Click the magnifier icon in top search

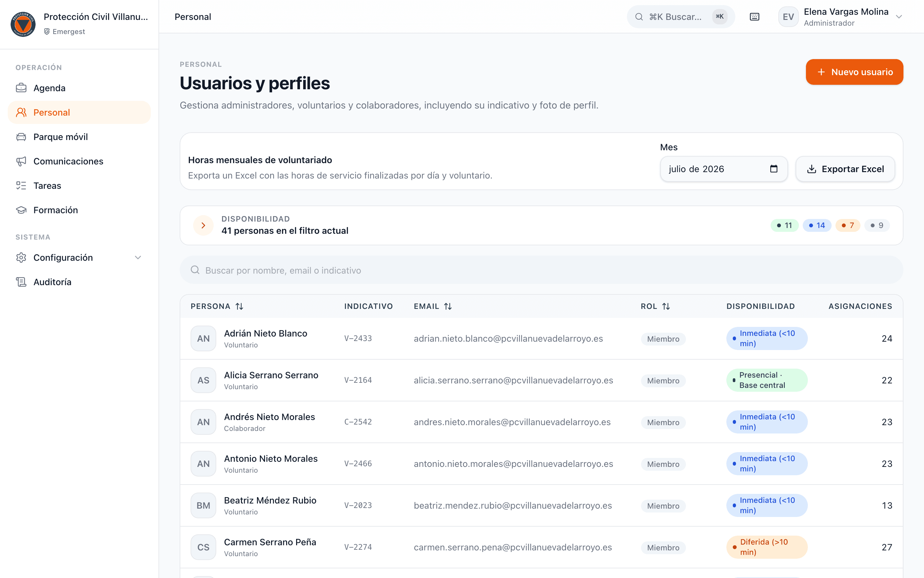coord(639,17)
